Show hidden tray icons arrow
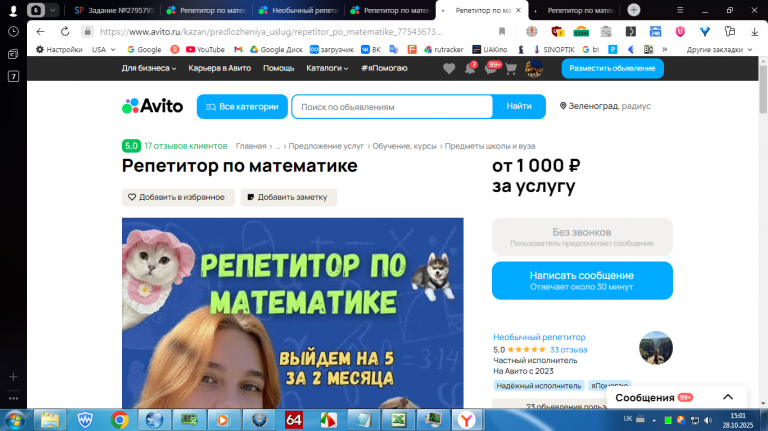Screen dimensions: 768x431 pos(654,420)
